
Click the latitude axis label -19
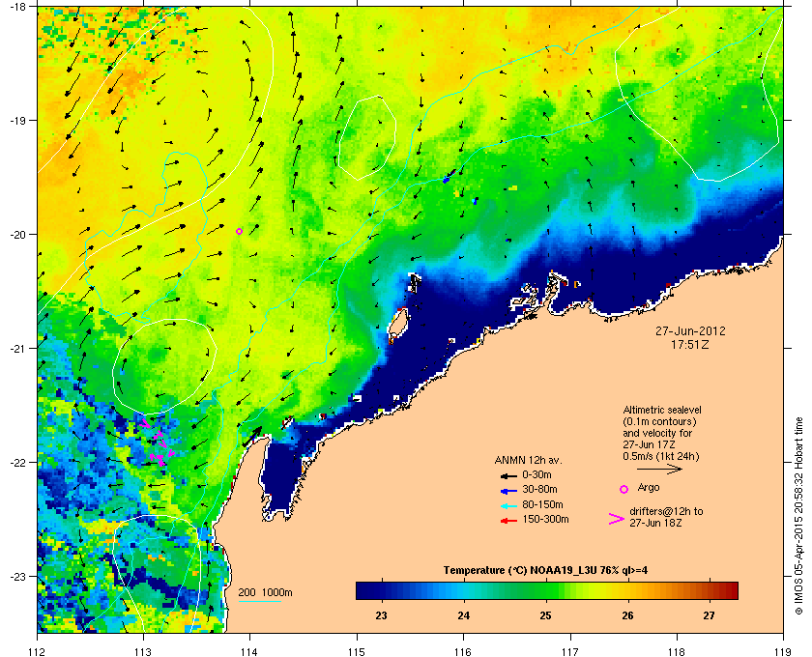[17, 120]
